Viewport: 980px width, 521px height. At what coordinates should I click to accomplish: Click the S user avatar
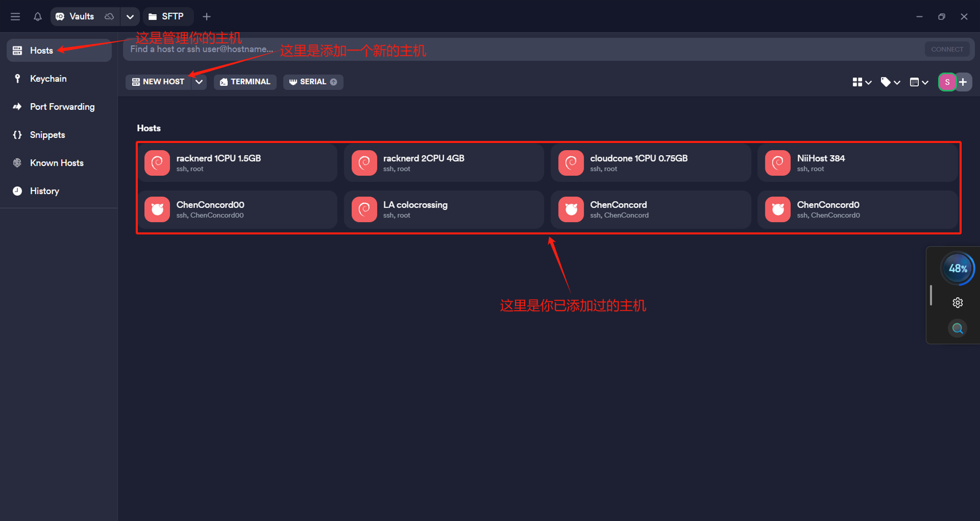point(947,82)
